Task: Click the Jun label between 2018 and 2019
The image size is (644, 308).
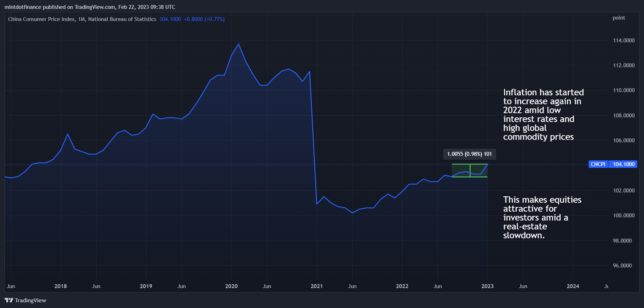Action: coord(96,286)
